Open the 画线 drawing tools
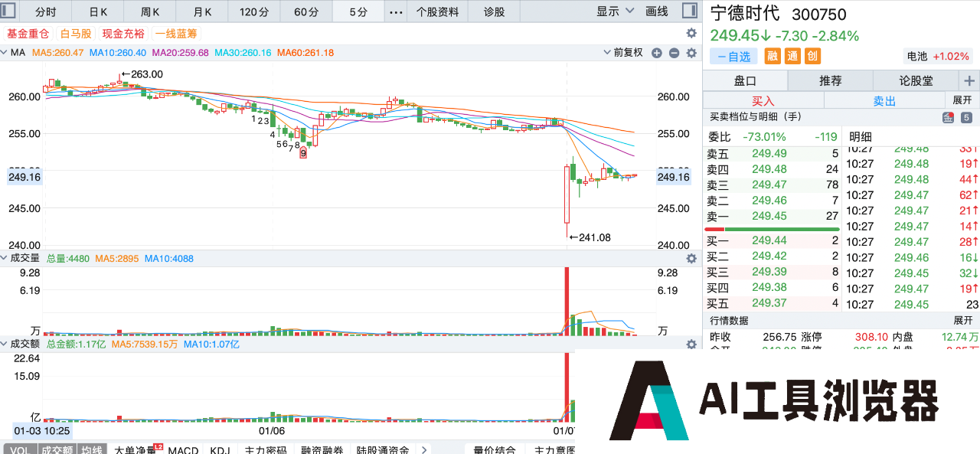 [x=657, y=11]
